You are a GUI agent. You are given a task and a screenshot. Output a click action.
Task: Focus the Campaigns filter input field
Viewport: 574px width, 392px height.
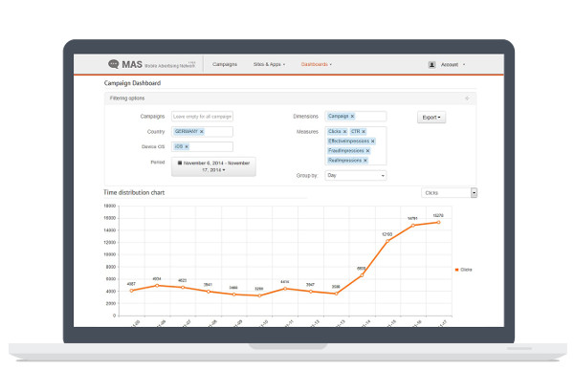(x=202, y=117)
